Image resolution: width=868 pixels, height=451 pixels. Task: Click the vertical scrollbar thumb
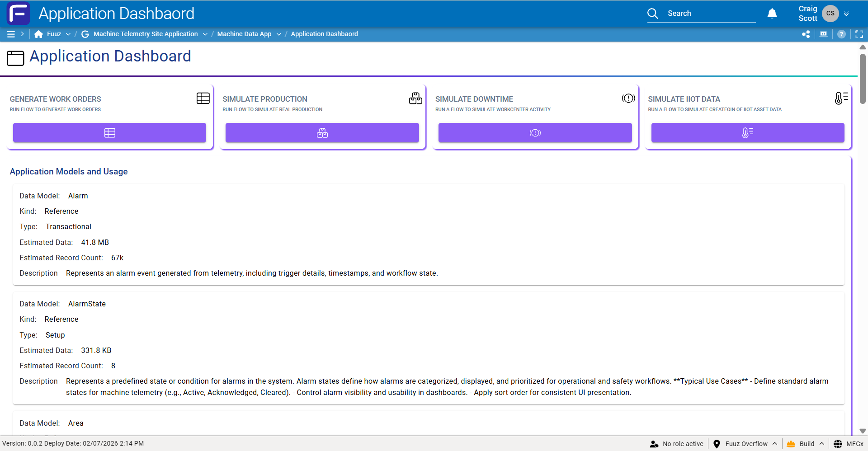(863, 79)
